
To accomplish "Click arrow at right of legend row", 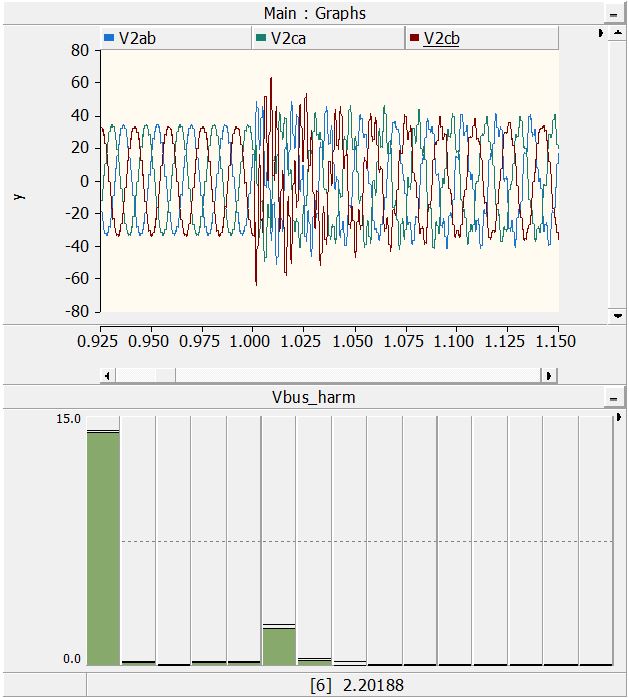I will coord(600,33).
